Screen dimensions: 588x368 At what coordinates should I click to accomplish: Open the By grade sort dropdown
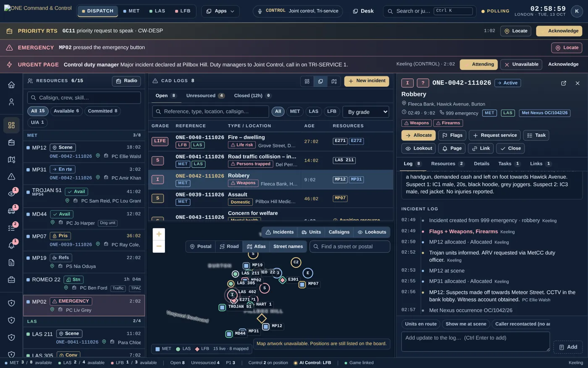pyautogui.click(x=366, y=112)
